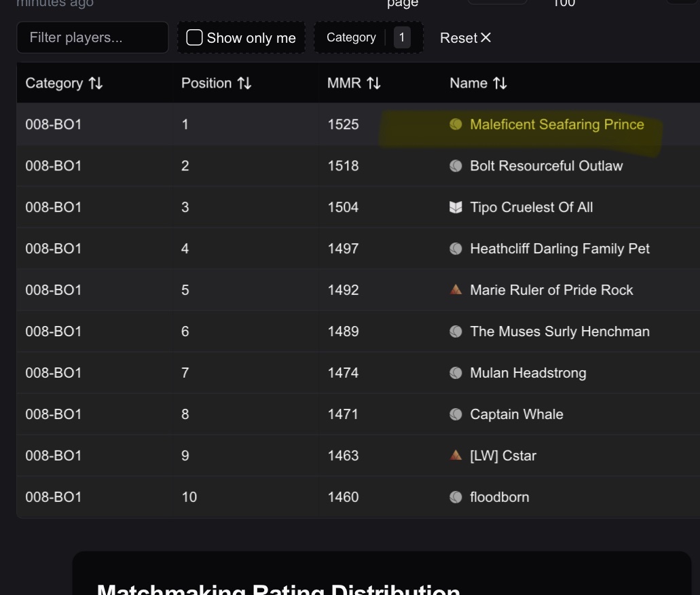
Task: Select player Heathcliff Darling Family Pet
Action: (x=559, y=249)
